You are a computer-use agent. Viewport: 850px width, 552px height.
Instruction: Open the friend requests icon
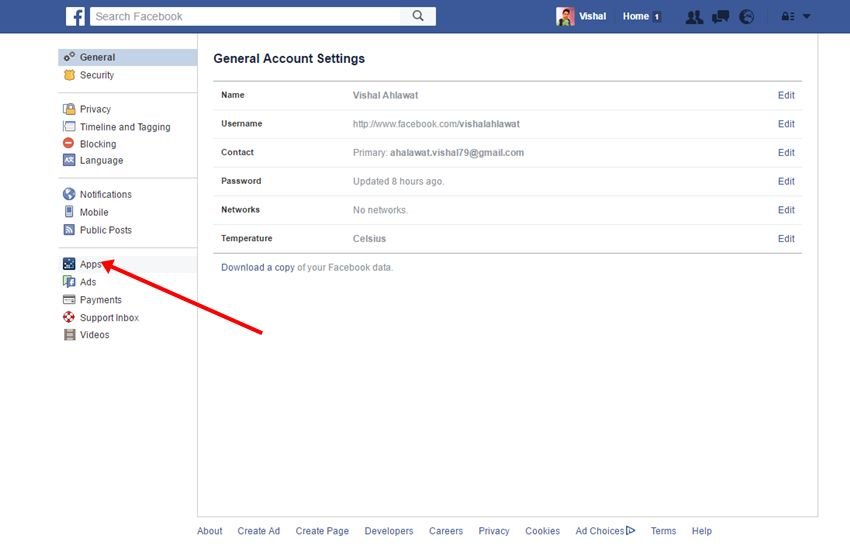[x=694, y=17]
